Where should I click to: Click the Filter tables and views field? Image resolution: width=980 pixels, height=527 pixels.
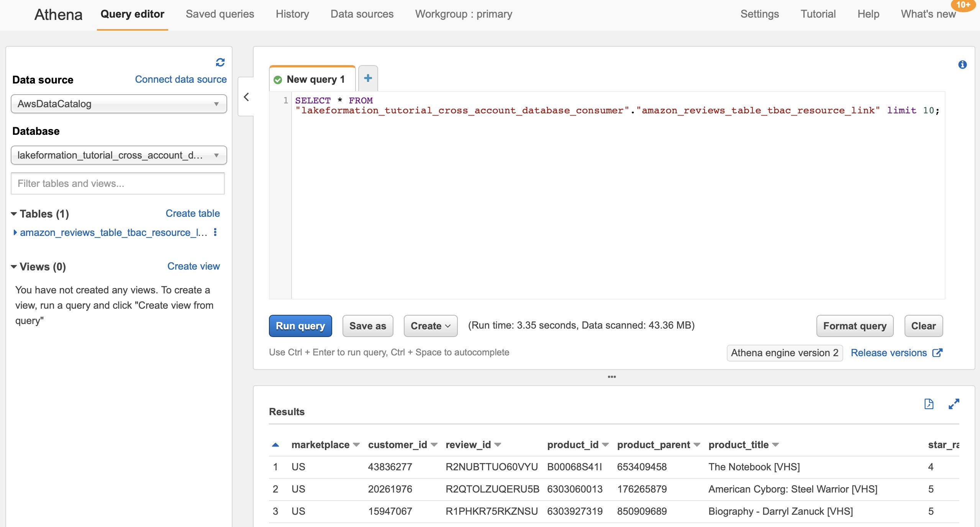pyautogui.click(x=118, y=183)
